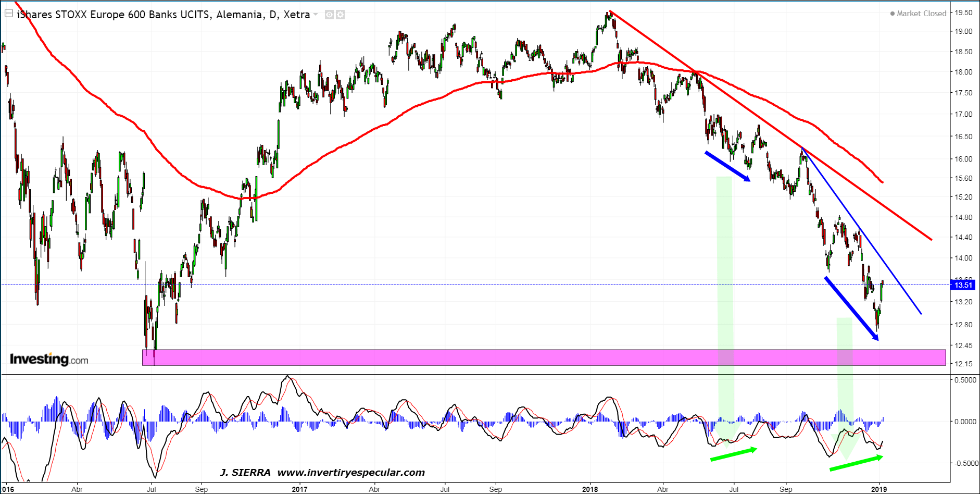Open the symbol title dropdown arrow
The height and width of the screenshot is (494, 980).
point(316,15)
